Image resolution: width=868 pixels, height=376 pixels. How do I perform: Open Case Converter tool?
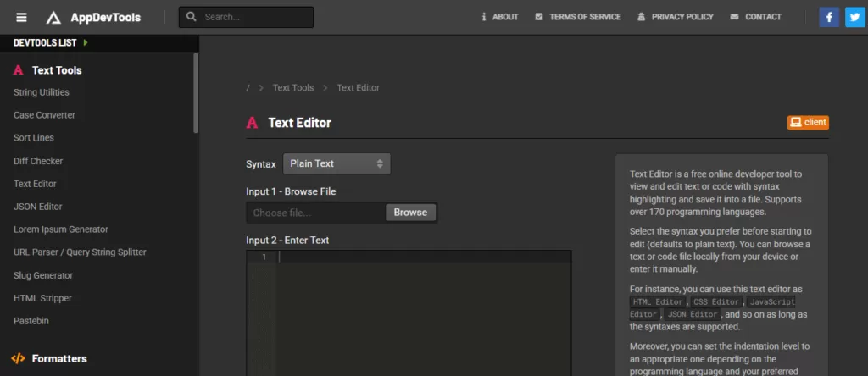[x=44, y=115]
